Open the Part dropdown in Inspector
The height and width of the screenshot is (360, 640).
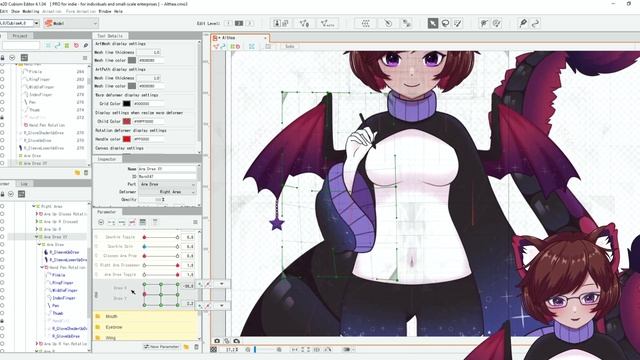167,184
